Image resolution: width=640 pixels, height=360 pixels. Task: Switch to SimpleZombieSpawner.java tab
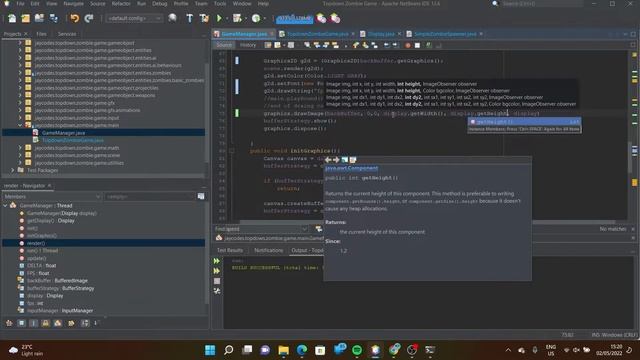tap(444, 34)
